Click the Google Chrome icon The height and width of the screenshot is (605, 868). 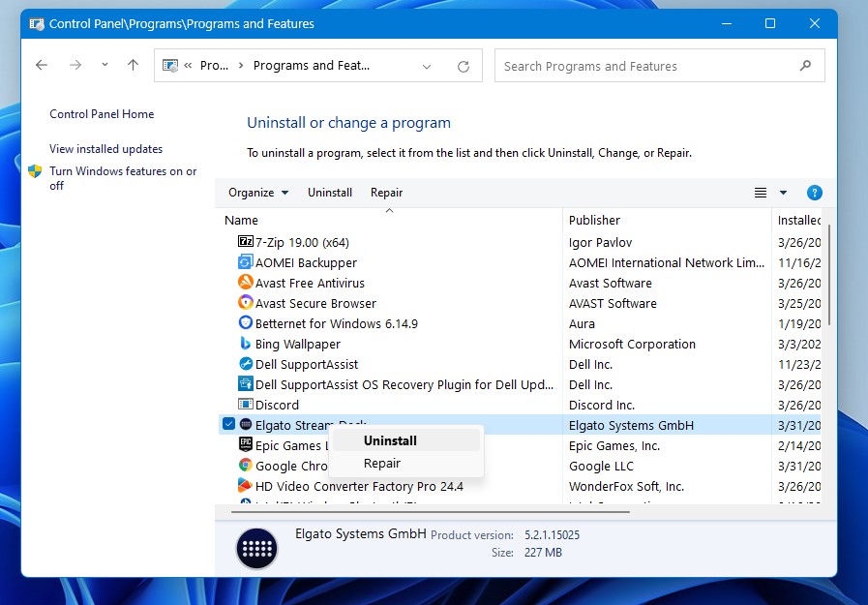[245, 465]
